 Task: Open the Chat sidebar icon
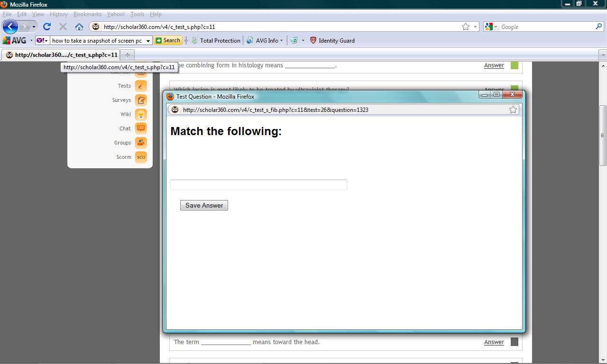point(141,128)
